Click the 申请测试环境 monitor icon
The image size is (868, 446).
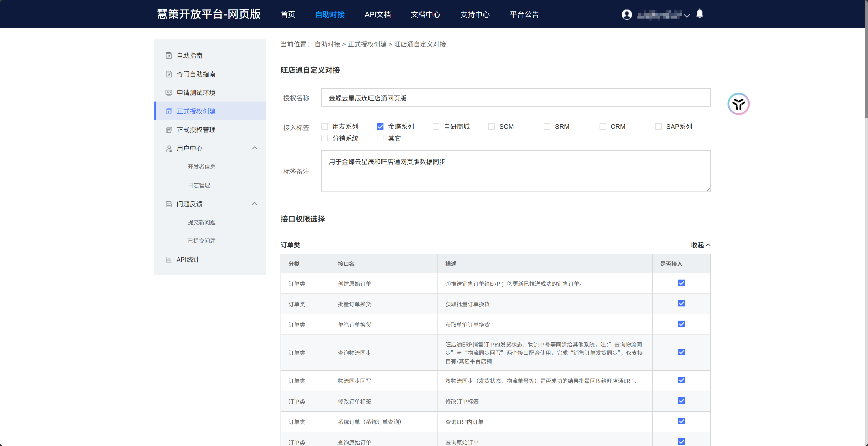(x=169, y=93)
